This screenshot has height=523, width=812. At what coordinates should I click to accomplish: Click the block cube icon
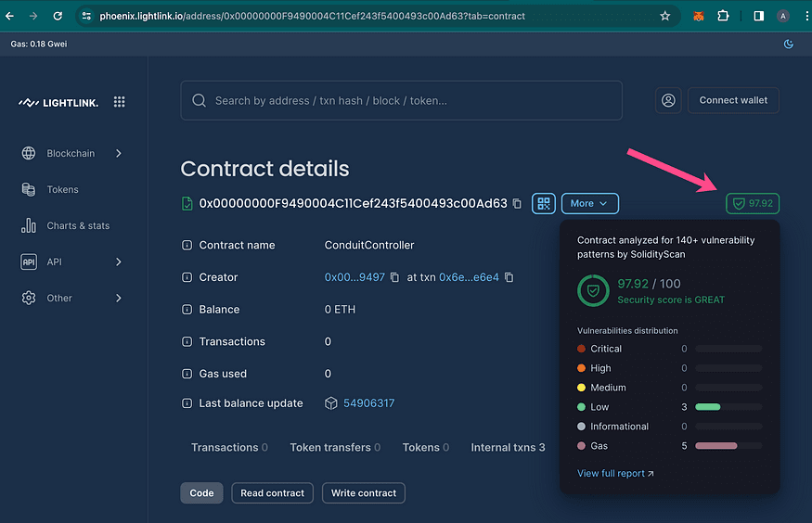click(331, 403)
